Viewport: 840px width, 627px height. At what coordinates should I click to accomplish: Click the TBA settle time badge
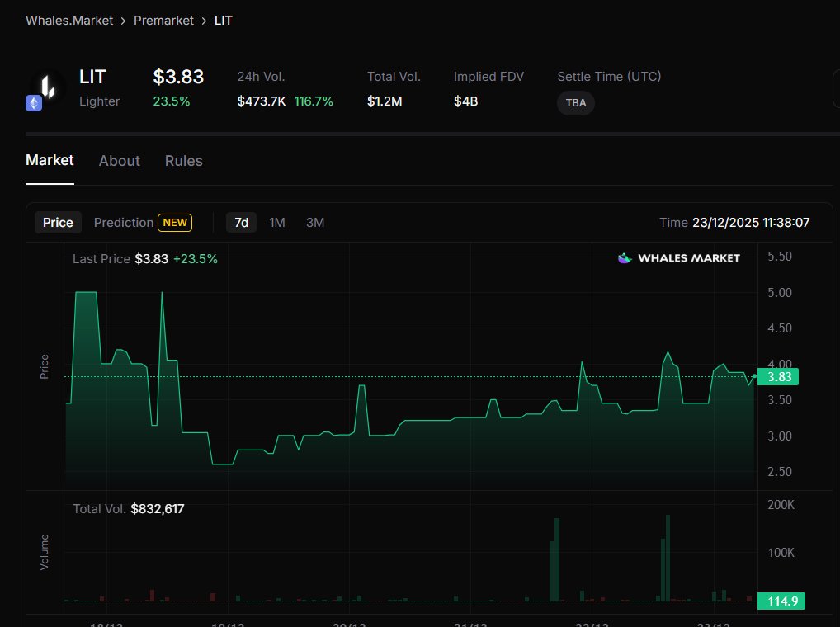576,103
